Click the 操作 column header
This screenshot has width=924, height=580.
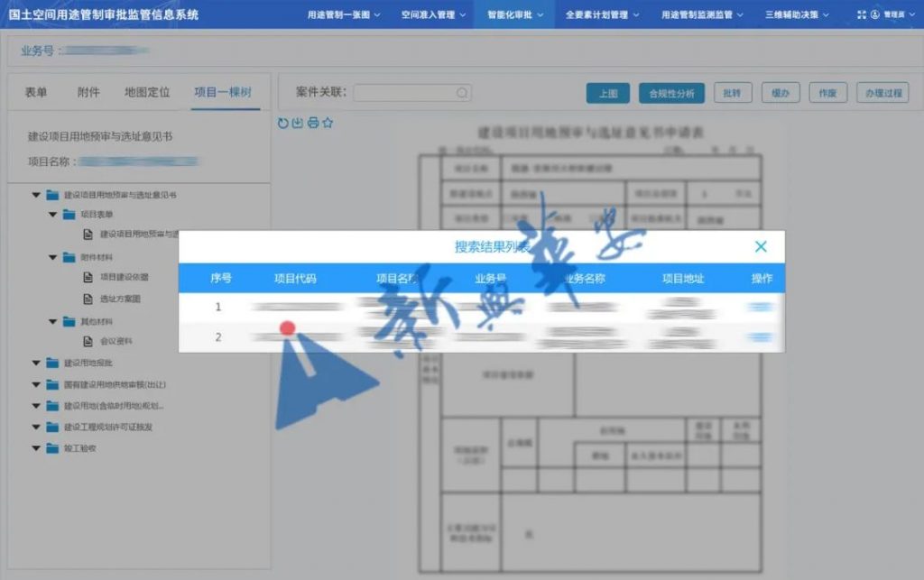point(762,278)
